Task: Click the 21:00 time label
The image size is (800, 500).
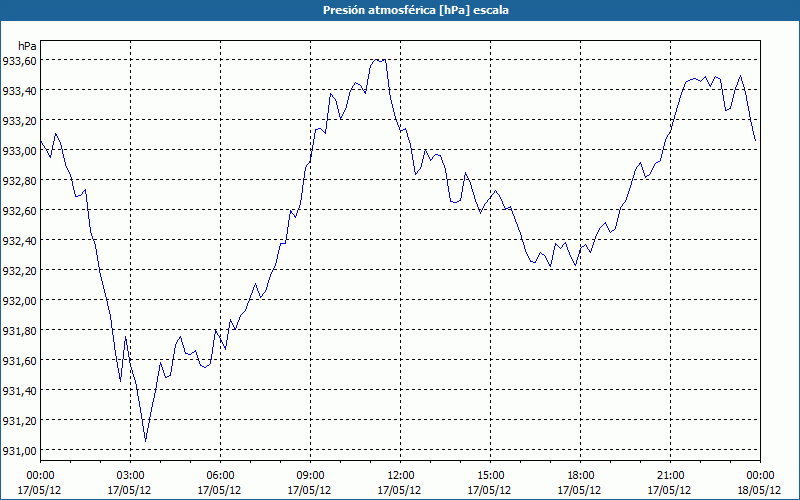Action: click(x=670, y=476)
